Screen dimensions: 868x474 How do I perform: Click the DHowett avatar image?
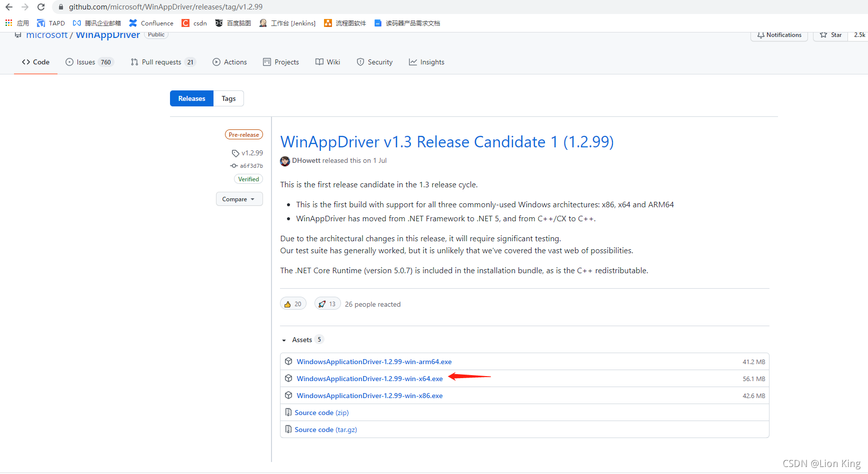point(285,161)
